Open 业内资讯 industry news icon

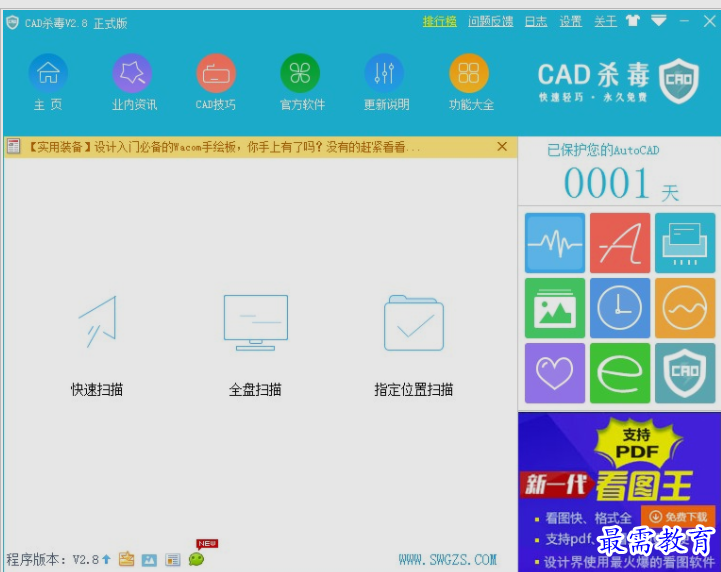click(132, 74)
